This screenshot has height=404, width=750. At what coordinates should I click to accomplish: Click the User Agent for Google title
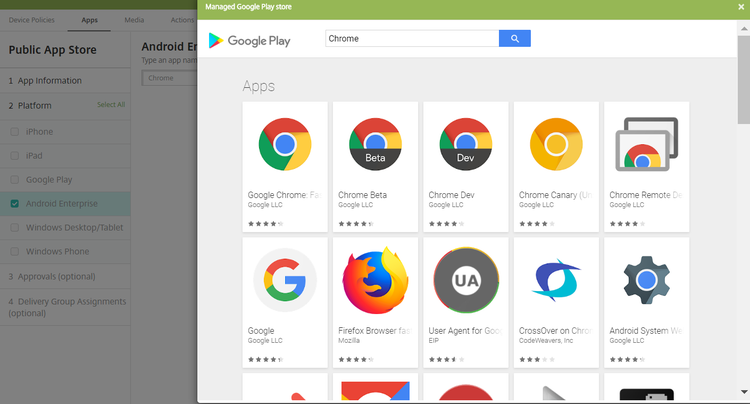point(465,331)
